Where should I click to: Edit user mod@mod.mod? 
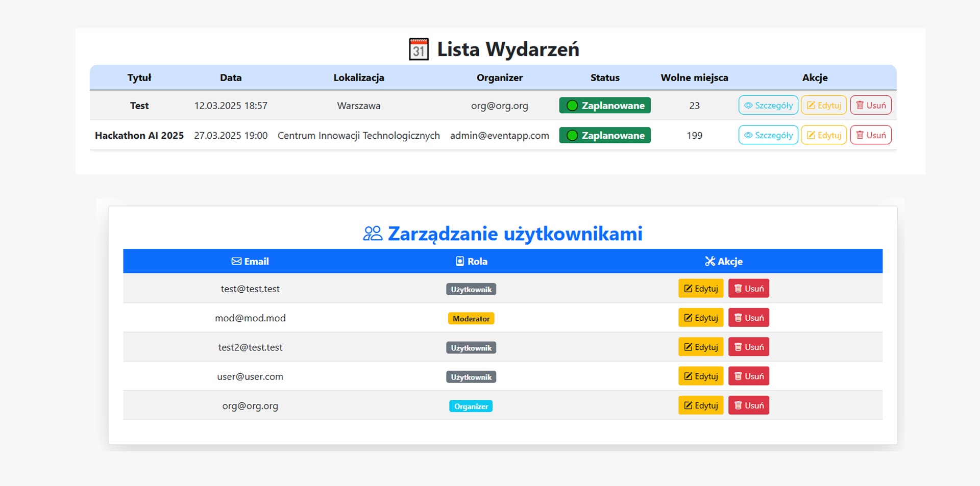(701, 318)
